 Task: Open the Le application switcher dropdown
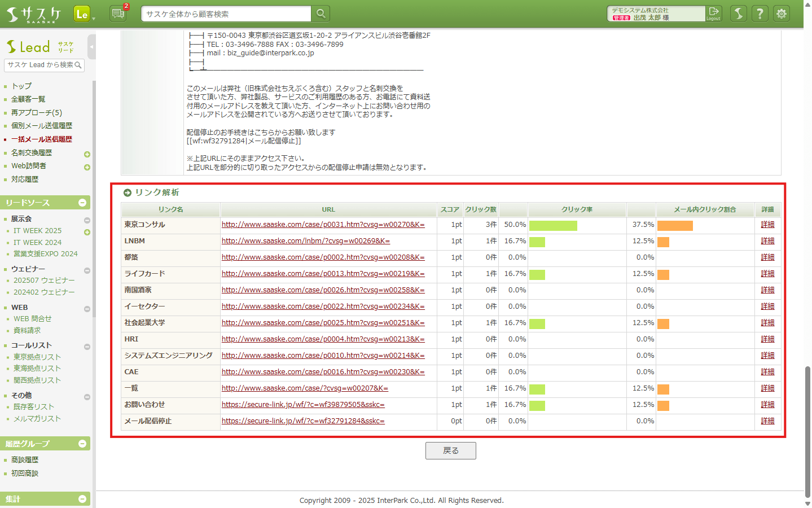click(x=84, y=14)
